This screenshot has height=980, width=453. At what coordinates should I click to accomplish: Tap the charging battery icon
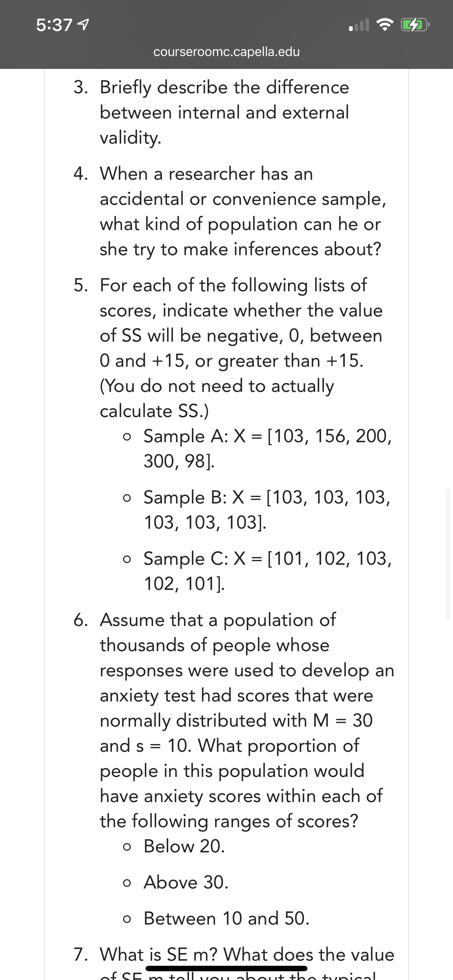(x=415, y=25)
